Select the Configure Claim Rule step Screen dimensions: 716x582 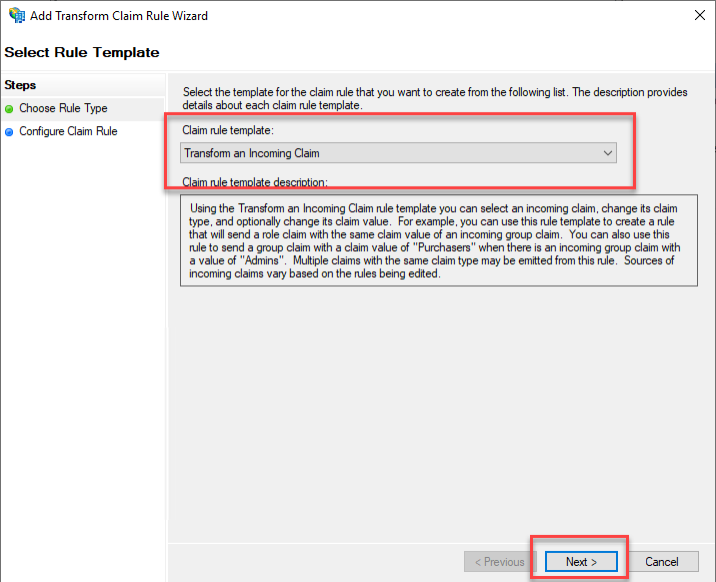(68, 131)
